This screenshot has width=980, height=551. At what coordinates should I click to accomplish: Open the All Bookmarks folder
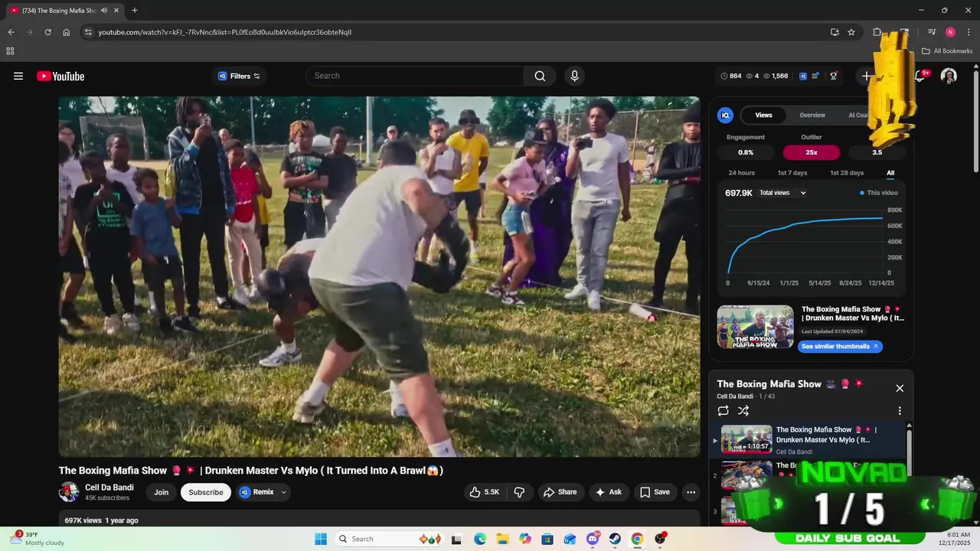point(947,51)
